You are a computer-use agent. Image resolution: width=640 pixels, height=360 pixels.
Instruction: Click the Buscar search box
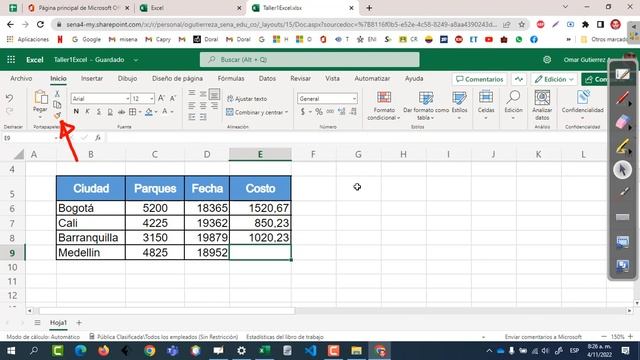tap(309, 60)
